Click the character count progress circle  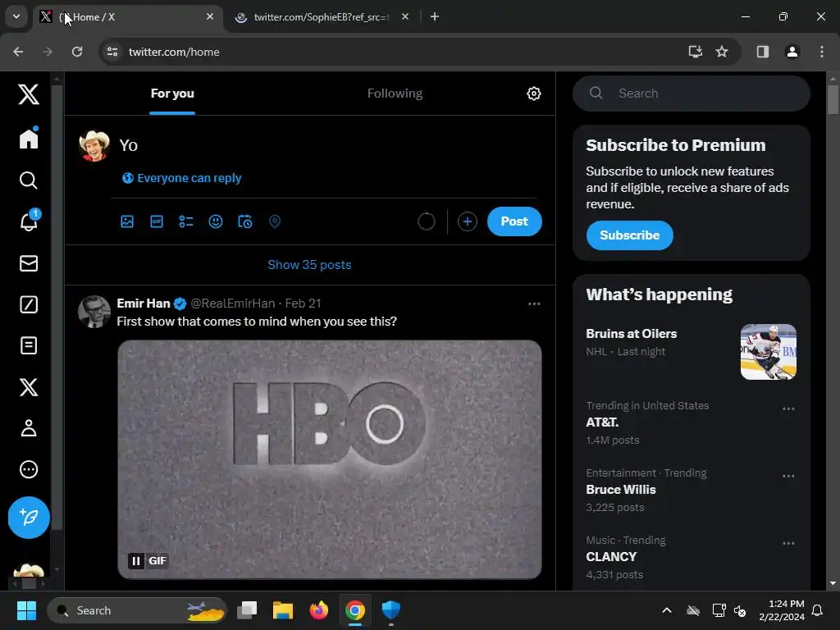pyautogui.click(x=427, y=221)
